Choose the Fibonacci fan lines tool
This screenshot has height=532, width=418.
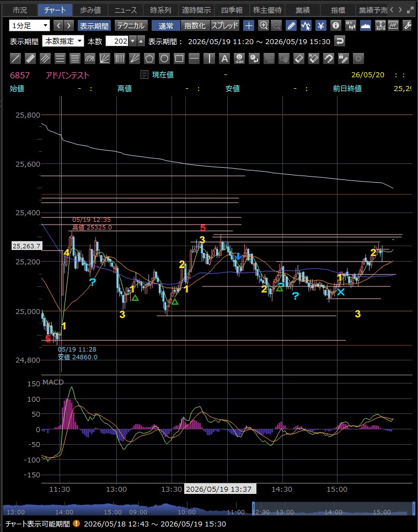pyautogui.click(x=105, y=58)
